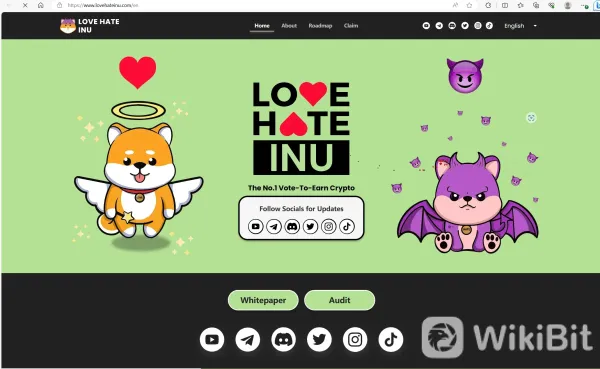Click the purple devil dog mascot image
Image resolution: width=600 pixels, height=369 pixels.
click(x=468, y=203)
